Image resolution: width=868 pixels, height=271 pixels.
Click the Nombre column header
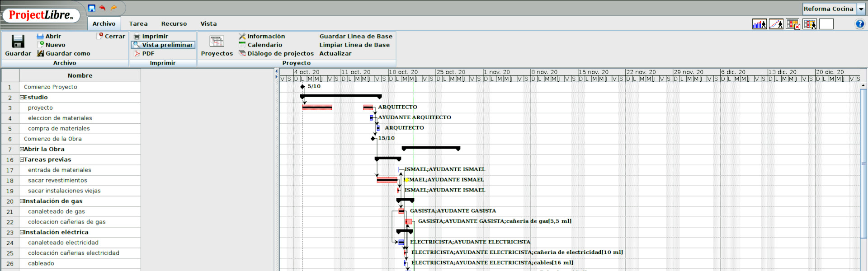click(x=80, y=75)
